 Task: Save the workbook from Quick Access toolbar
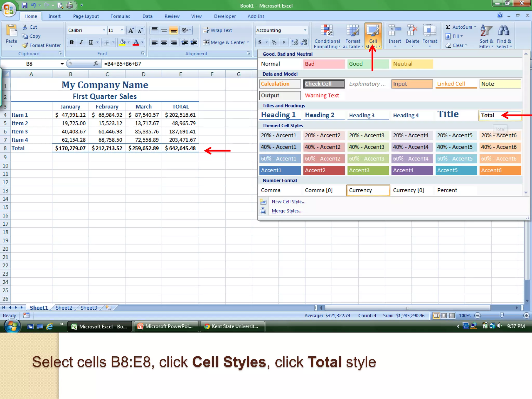(24, 5)
